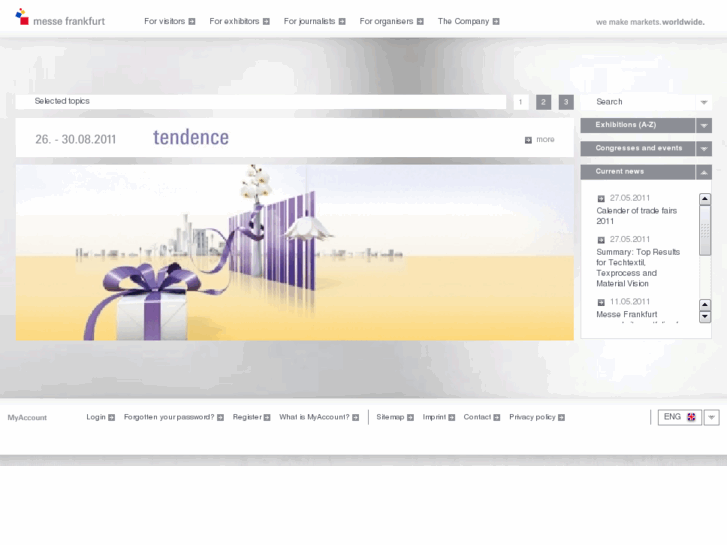Viewport: 727px width, 545px height.
Task: Click into the Search field
Action: [x=638, y=102]
